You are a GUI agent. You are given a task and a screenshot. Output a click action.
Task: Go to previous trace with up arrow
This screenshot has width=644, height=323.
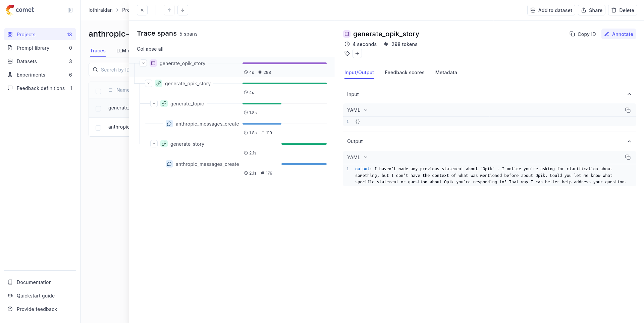169,10
